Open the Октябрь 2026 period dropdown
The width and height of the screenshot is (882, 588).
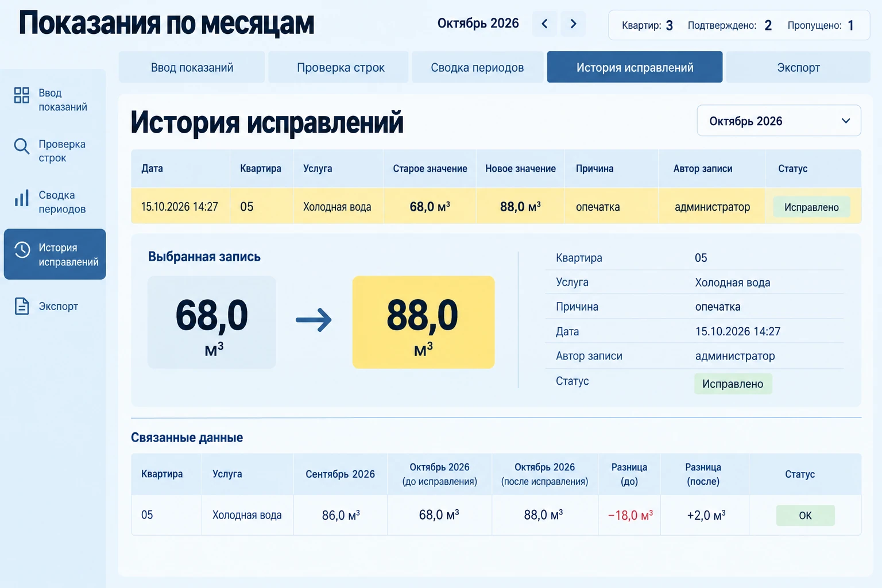click(779, 121)
